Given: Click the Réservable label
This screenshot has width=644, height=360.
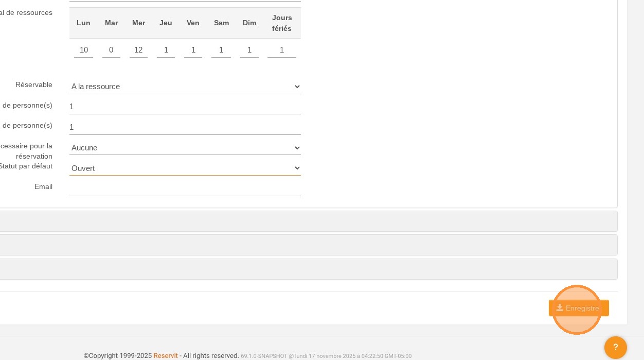Looking at the screenshot, I should (34, 84).
